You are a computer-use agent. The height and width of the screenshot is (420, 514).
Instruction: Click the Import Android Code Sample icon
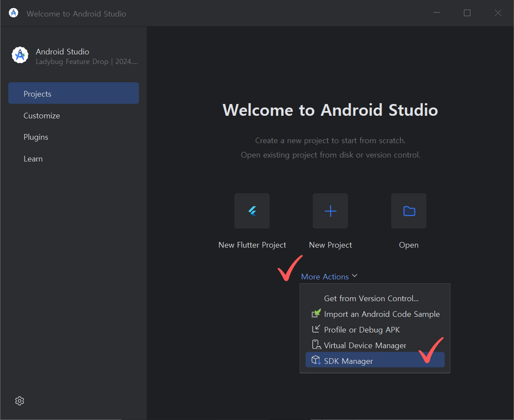tap(316, 313)
